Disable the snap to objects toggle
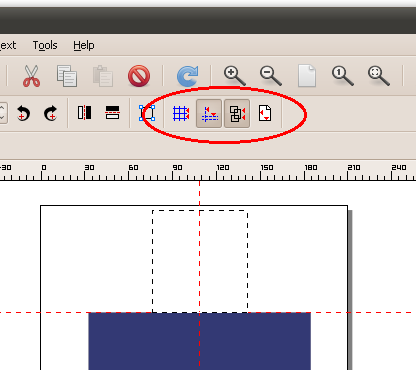The height and width of the screenshot is (370, 416). 237,114
